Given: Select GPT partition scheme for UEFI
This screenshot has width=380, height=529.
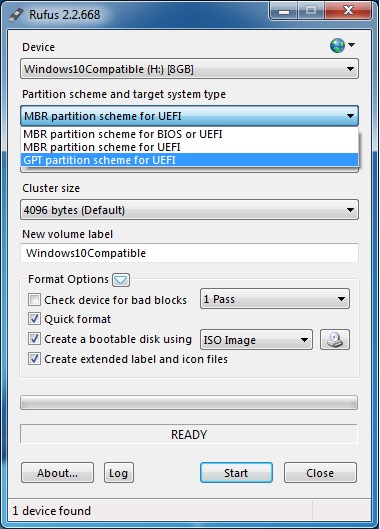Looking at the screenshot, I should [189, 160].
